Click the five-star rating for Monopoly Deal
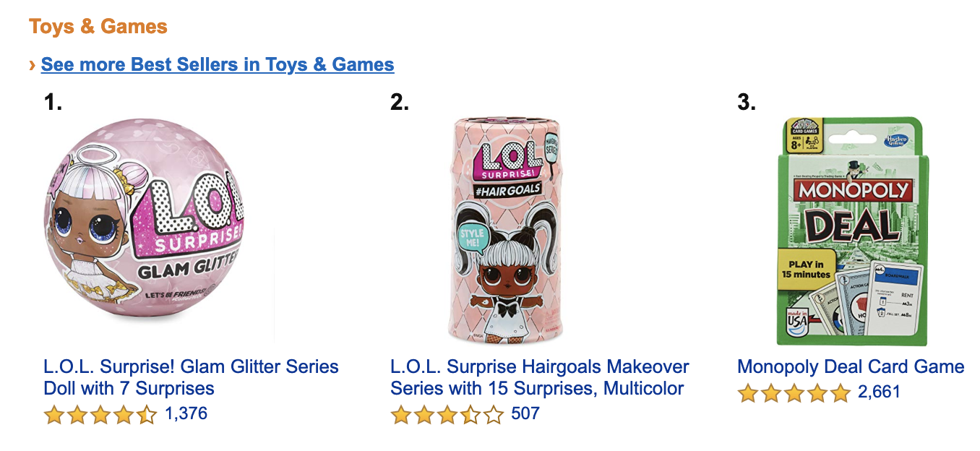Image resolution: width=980 pixels, height=451 pixels. click(794, 393)
